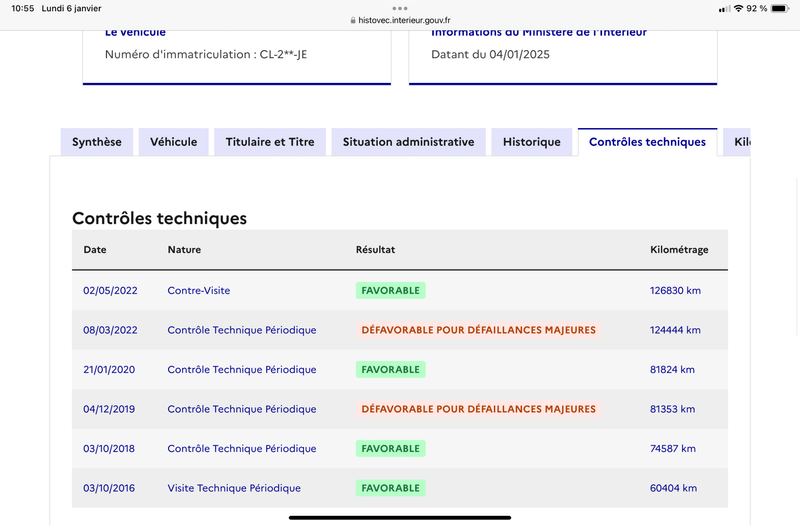The image size is (800, 525).
Task: Click DÉFAVORABLE badge in the 08/03/2022 row
Action: pos(479,330)
